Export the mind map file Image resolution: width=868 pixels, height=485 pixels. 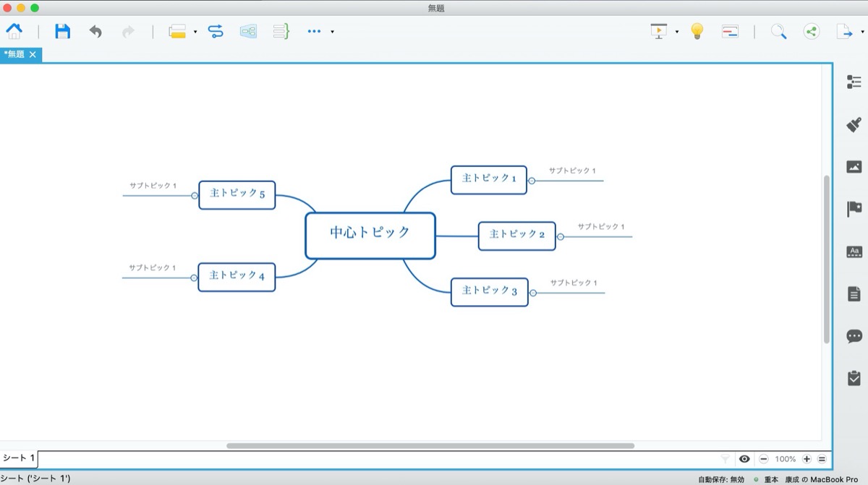point(844,31)
